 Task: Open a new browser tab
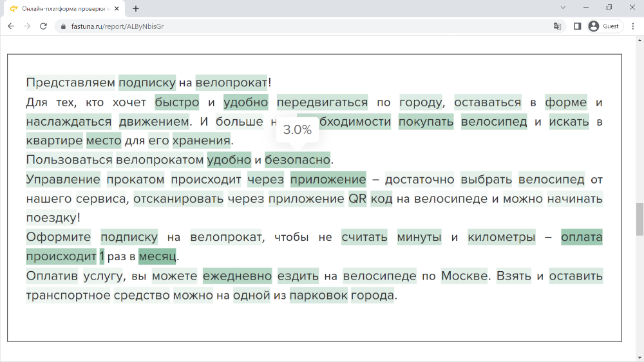click(136, 8)
